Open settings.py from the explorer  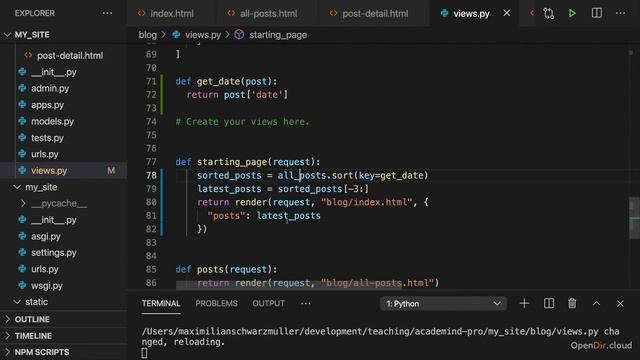[64, 252]
